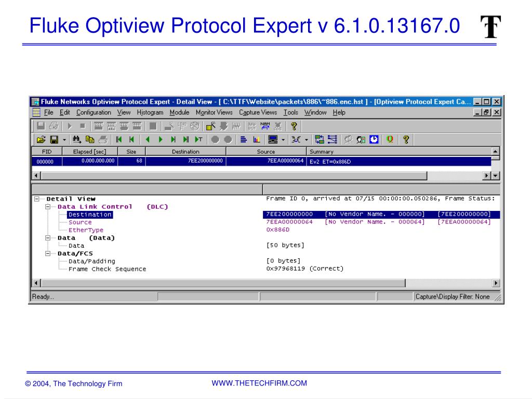Select the Frame Check Sequence tree item

pos(107,270)
